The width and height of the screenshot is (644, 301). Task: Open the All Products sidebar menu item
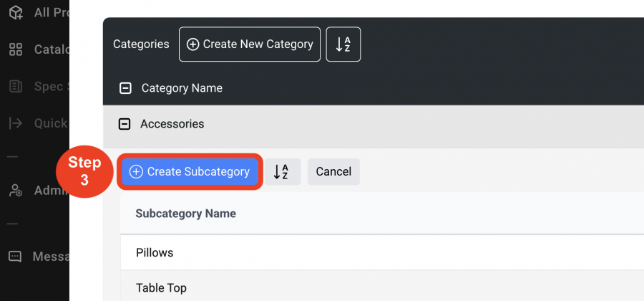[x=50, y=12]
